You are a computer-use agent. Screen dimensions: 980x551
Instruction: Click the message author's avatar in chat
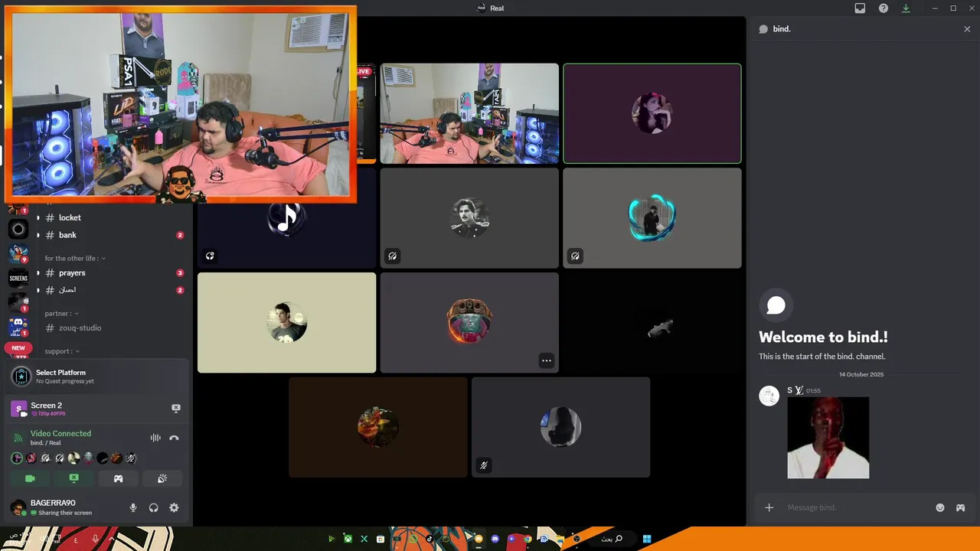(769, 396)
